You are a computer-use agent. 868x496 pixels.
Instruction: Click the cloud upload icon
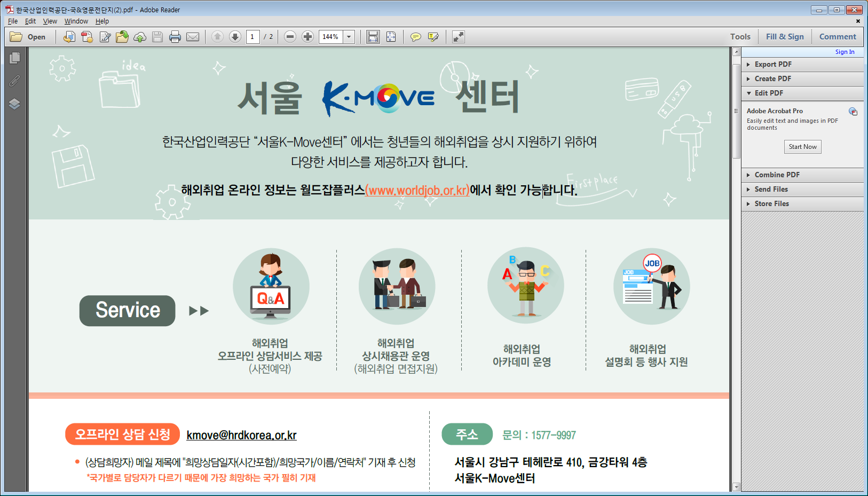coord(140,37)
